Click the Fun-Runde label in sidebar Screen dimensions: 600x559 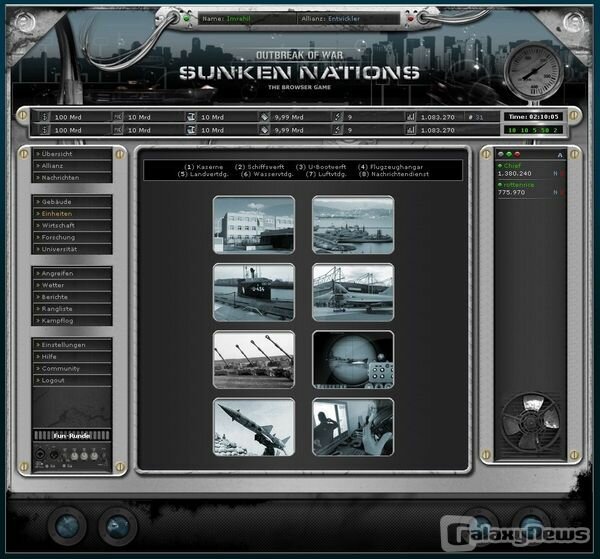tap(72, 436)
